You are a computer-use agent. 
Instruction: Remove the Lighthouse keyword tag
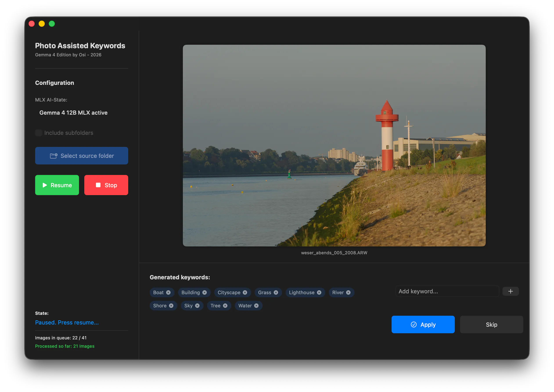pyautogui.click(x=319, y=292)
